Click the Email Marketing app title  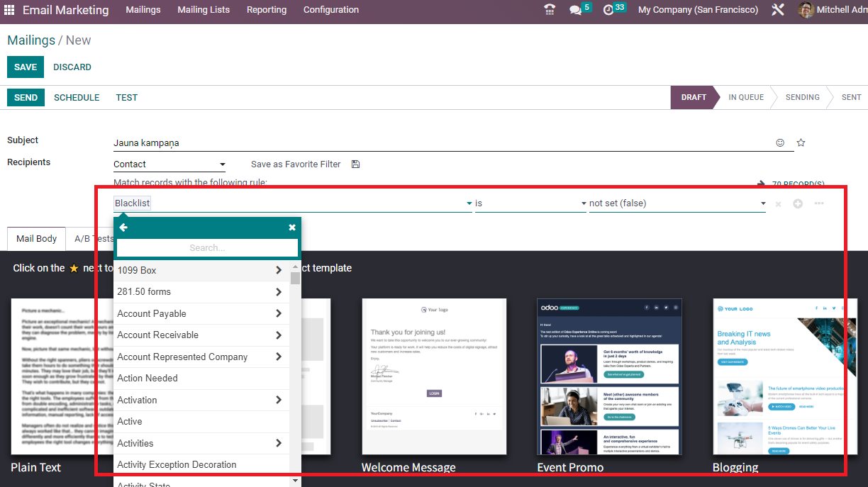pyautogui.click(x=66, y=10)
